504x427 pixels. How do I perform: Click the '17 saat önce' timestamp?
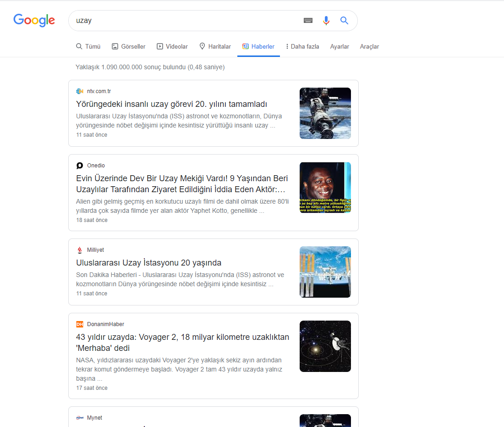(x=92, y=388)
